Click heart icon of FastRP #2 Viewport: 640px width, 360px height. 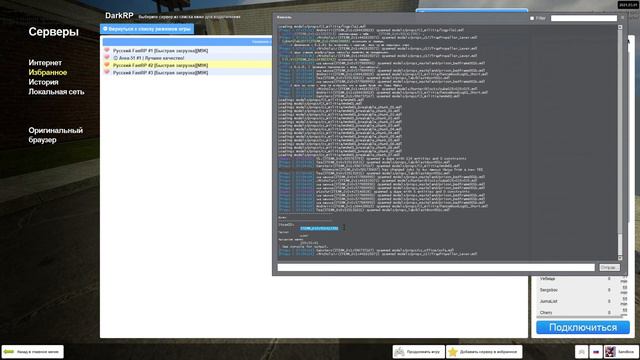coord(107,65)
